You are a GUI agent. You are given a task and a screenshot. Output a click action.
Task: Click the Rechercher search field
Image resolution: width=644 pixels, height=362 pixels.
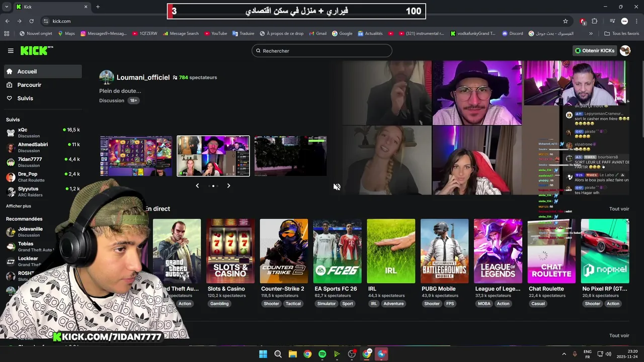(322, 51)
